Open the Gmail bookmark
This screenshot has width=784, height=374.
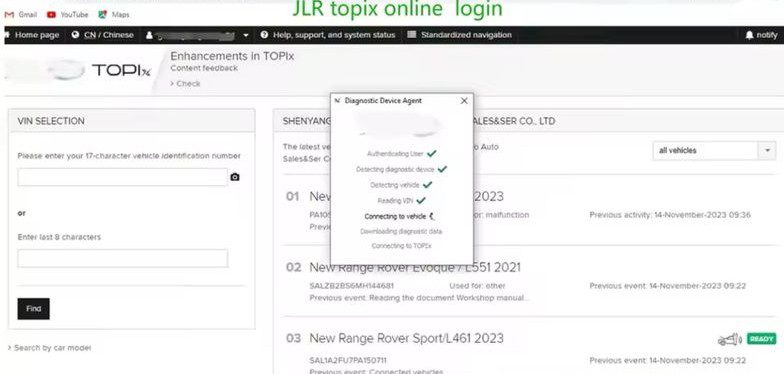21,14
